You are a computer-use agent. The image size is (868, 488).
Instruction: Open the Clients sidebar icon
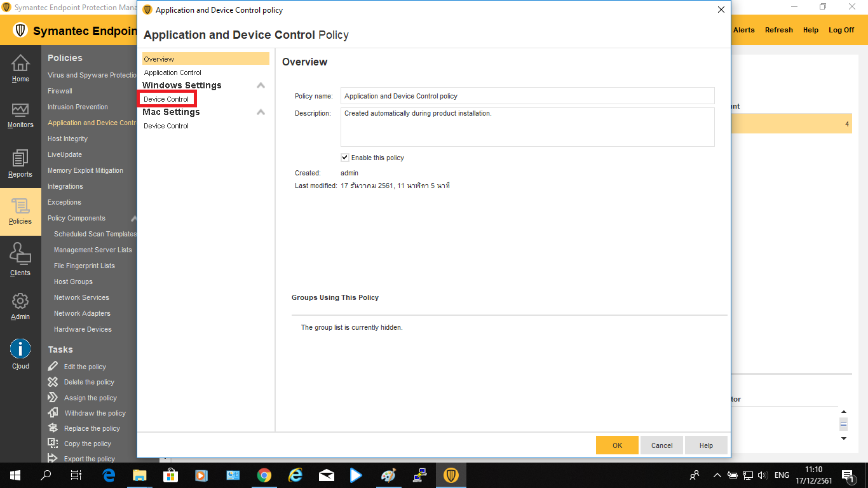click(x=20, y=254)
